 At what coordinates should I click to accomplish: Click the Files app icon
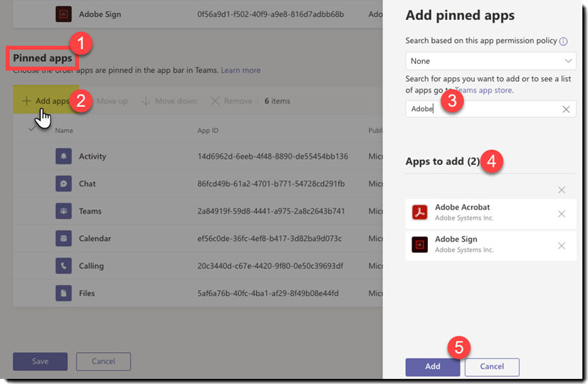tap(63, 293)
